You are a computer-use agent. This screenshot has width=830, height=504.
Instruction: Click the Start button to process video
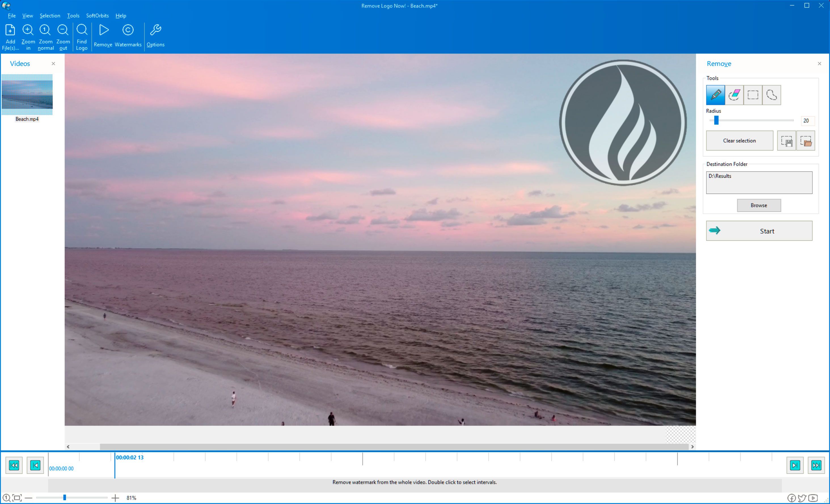click(x=759, y=231)
